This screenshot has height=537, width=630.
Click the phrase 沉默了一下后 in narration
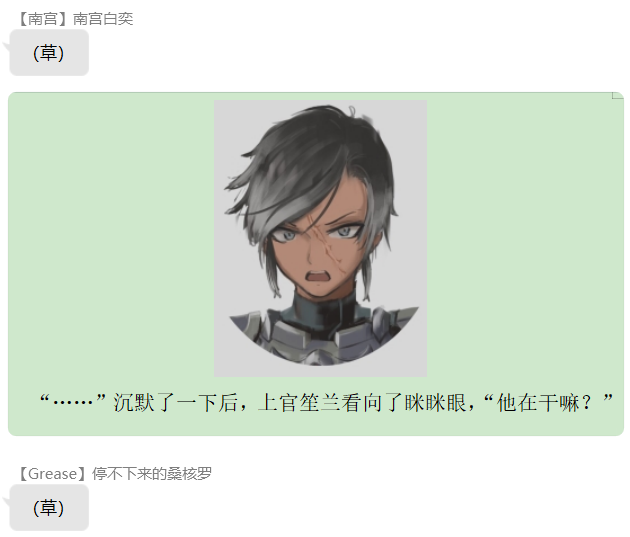pos(175,402)
